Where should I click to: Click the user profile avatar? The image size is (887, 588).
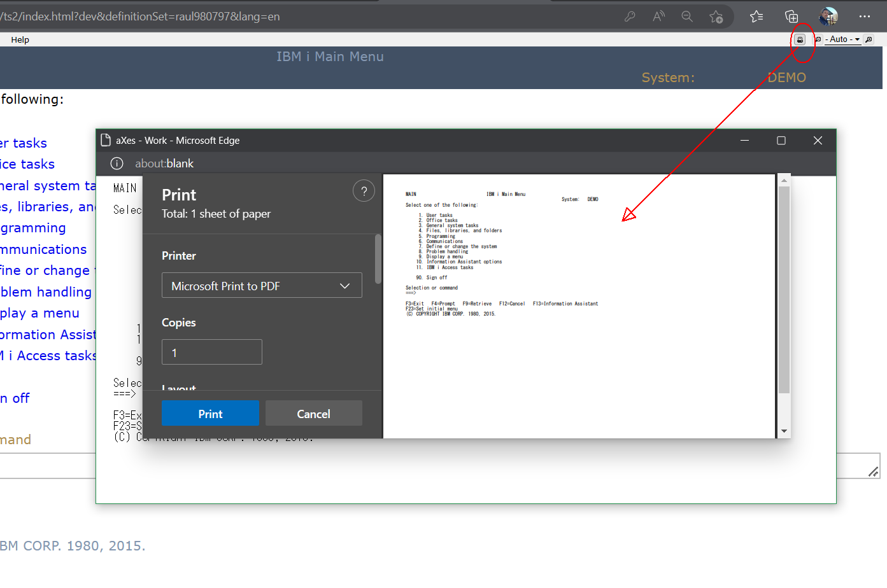(828, 17)
